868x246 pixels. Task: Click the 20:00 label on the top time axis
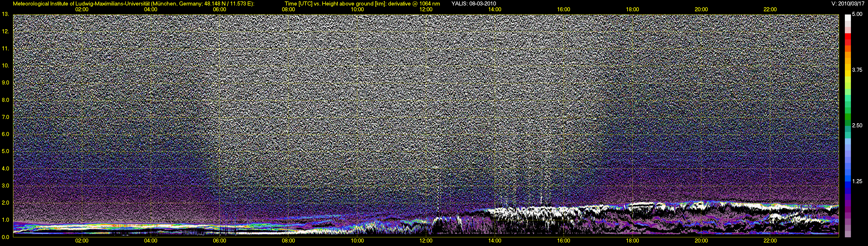[x=701, y=10]
